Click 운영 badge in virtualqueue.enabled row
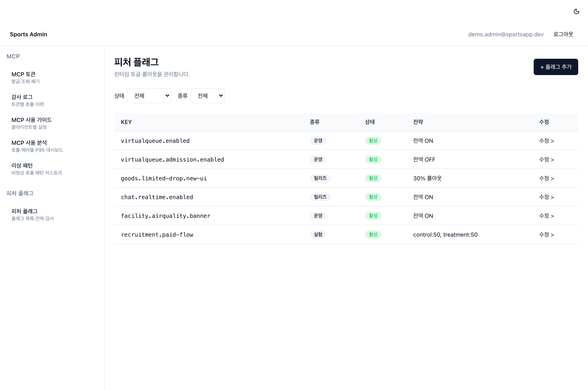Viewport: 588px width, 390px height. click(x=318, y=141)
